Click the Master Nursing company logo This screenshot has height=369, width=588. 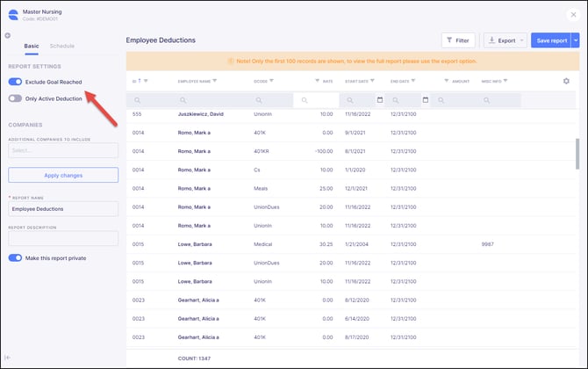click(13, 15)
